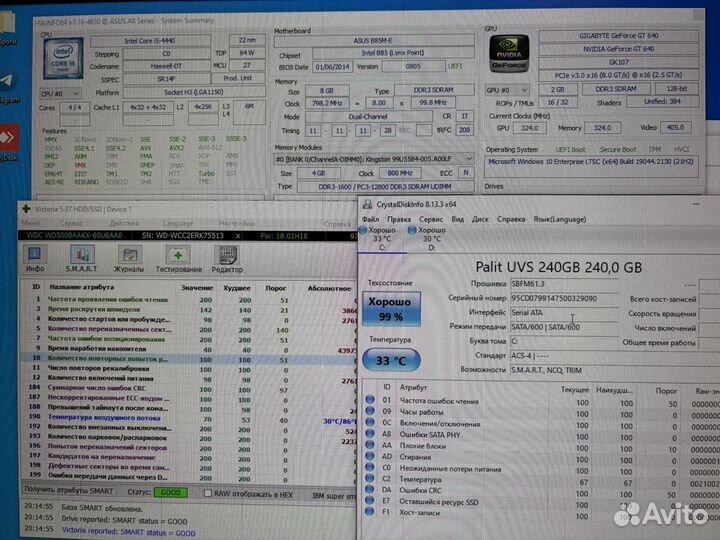Open the Редактор tool in Victoria
Screen dimensions: 720x540
227,259
